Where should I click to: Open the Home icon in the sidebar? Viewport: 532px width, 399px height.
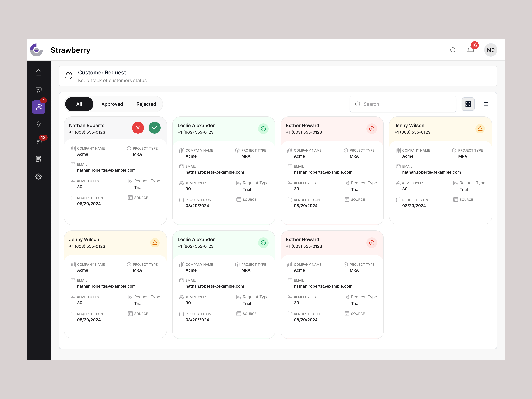tap(38, 72)
